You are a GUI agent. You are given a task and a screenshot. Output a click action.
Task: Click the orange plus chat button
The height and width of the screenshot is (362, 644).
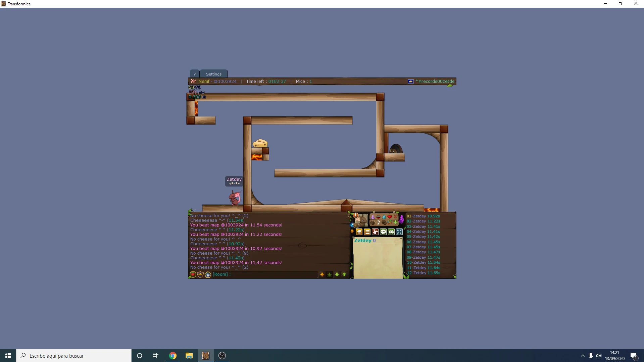tap(322, 274)
